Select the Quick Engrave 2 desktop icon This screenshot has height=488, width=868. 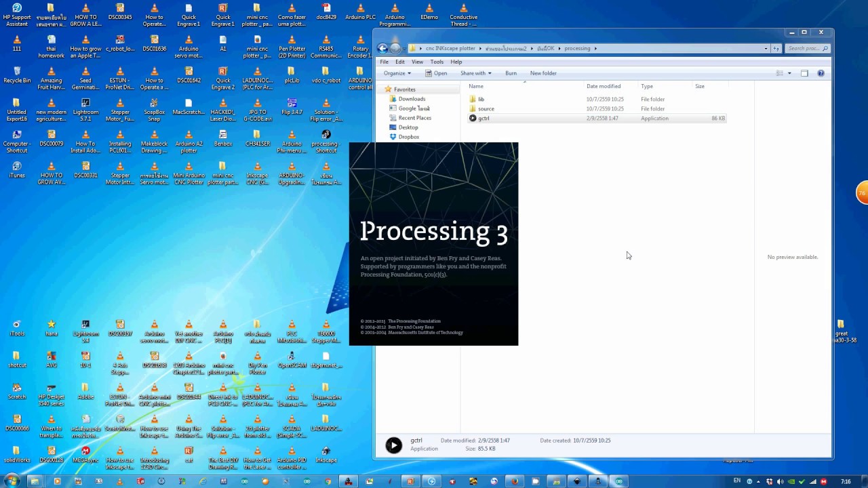point(223,78)
